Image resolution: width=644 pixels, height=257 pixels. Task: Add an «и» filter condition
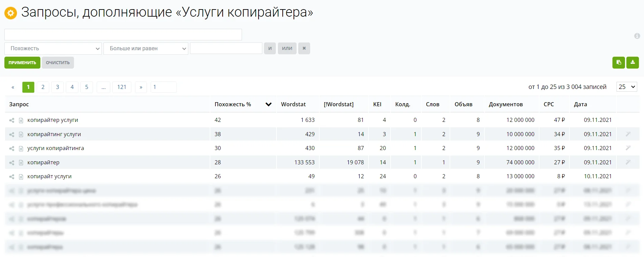[270, 48]
